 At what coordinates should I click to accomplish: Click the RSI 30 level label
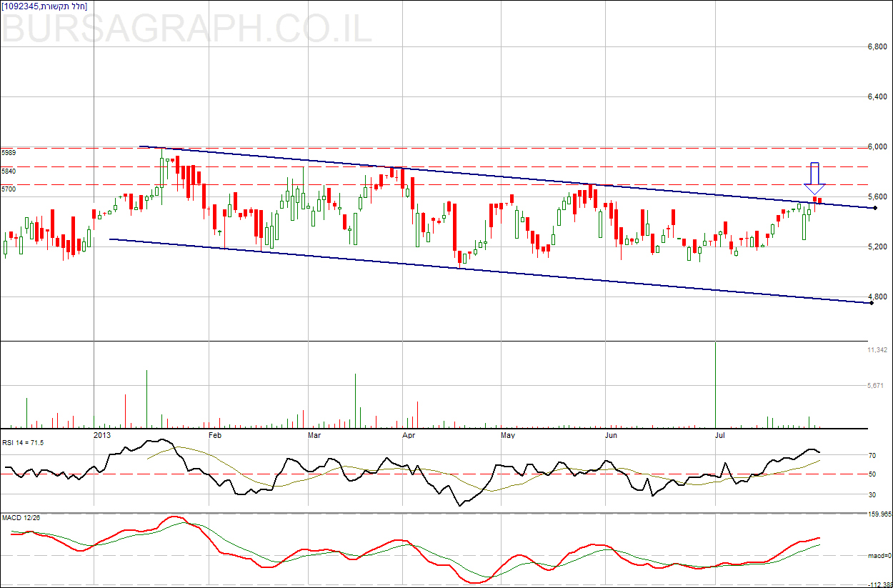[872, 494]
